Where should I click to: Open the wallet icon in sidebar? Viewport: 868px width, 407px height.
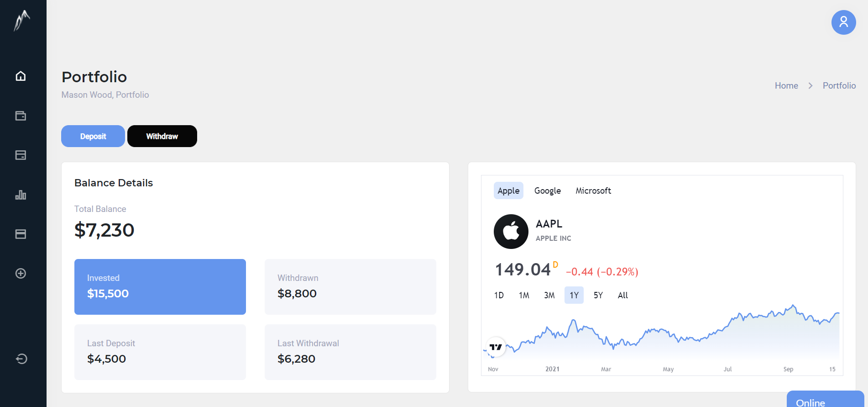click(x=21, y=116)
